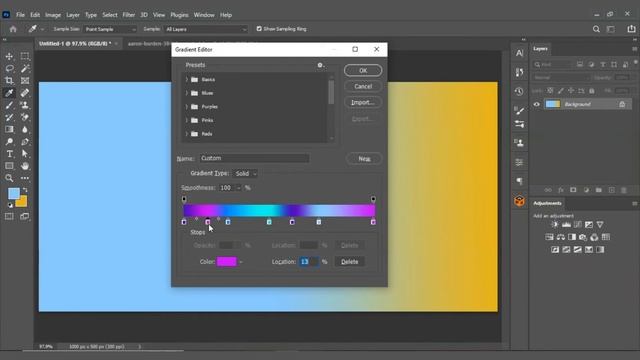Swap foreground and background colors
Screen dimensions: 640x360
pyautogui.click(x=25, y=190)
